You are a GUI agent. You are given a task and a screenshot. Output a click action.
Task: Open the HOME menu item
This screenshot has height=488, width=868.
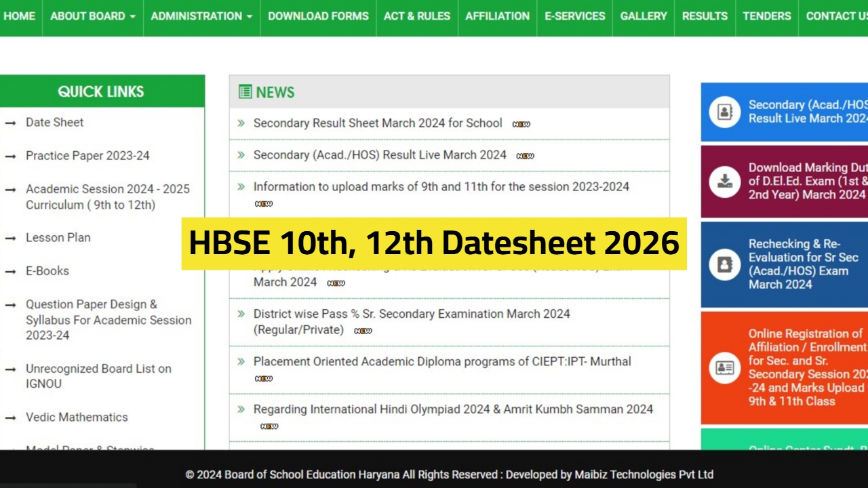tap(19, 16)
